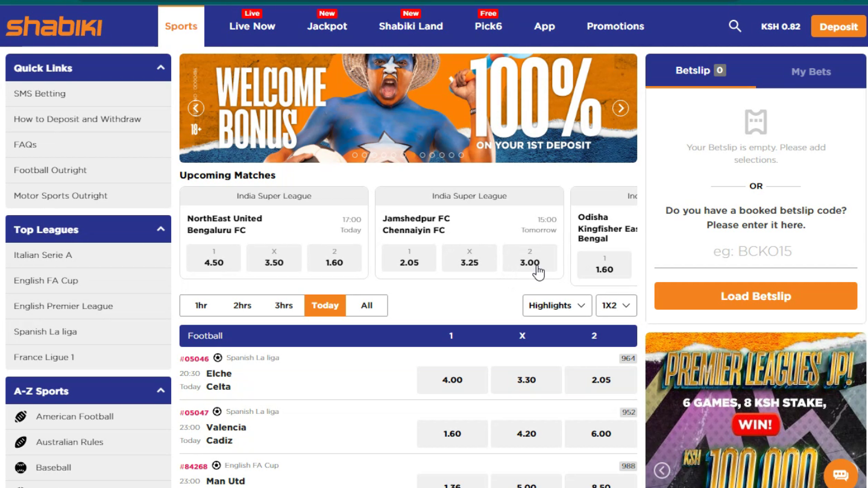Collapse the Quick Links section

tap(160, 67)
